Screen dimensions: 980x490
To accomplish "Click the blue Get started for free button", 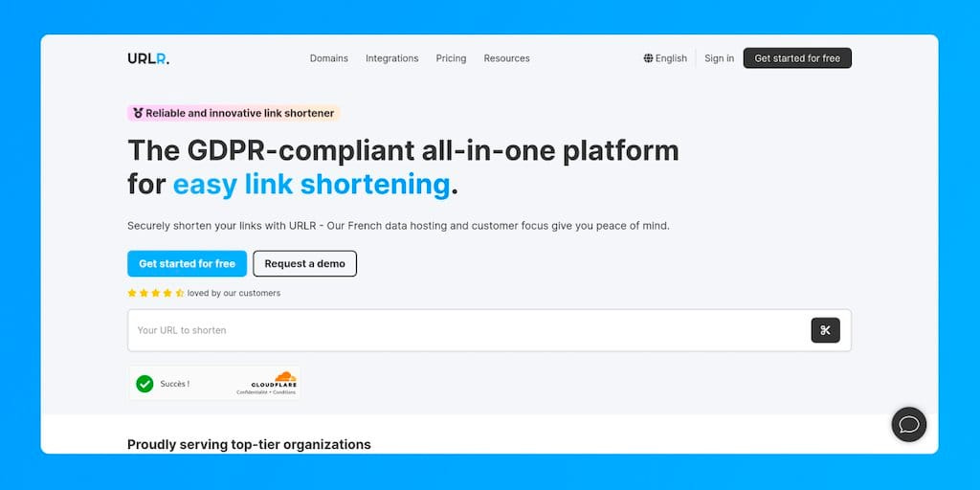I will 187,264.
